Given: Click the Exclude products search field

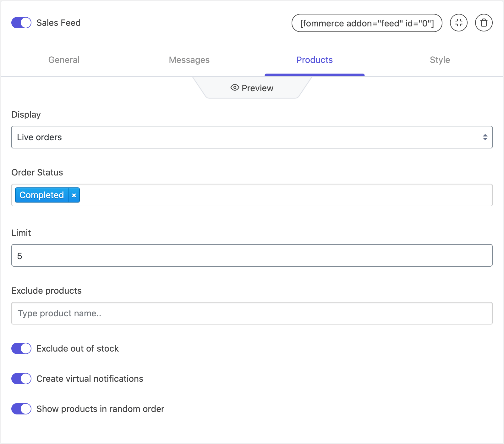Looking at the screenshot, I should click(252, 313).
